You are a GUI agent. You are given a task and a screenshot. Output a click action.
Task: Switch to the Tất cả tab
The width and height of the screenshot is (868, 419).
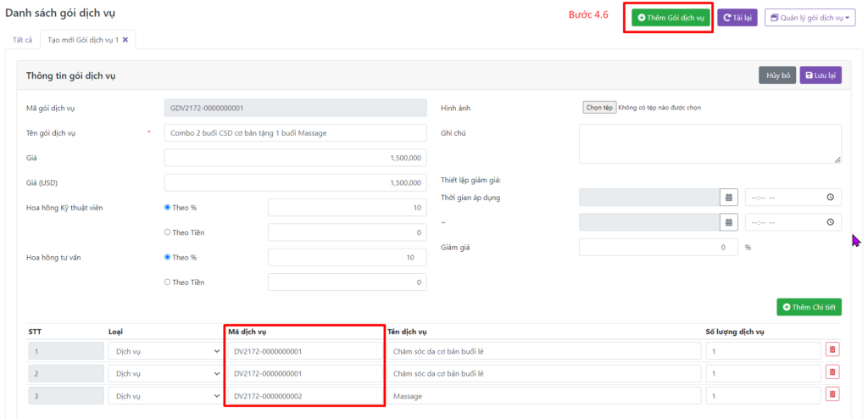tap(21, 40)
